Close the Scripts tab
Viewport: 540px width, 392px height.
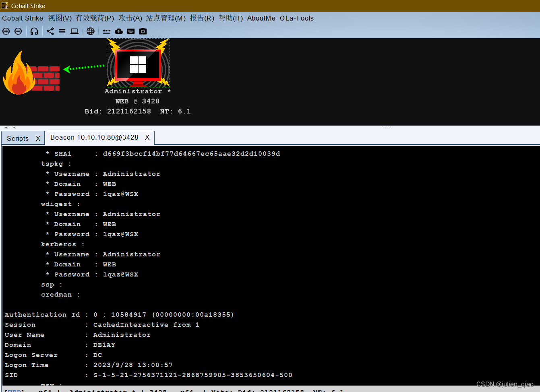coord(38,138)
